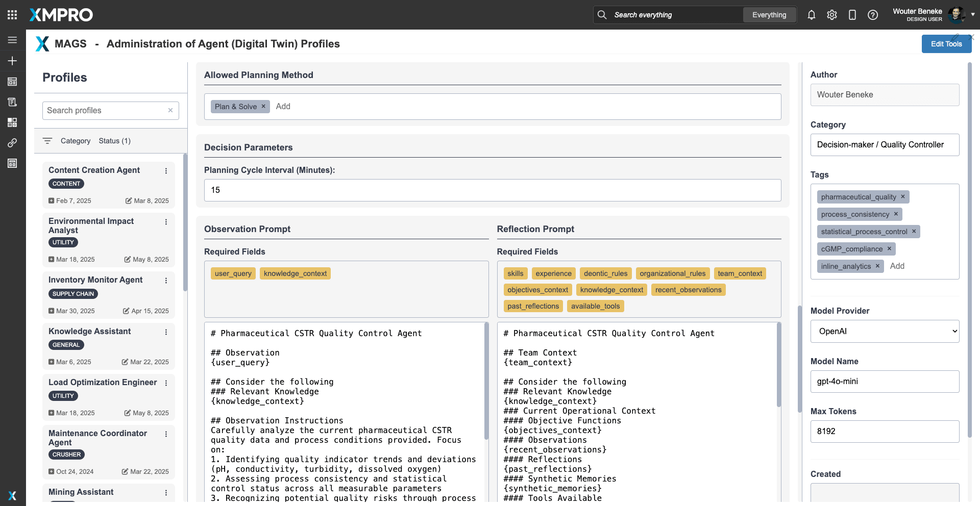The width and height of the screenshot is (980, 506).
Task: Click the mobile device icon
Action: point(852,15)
